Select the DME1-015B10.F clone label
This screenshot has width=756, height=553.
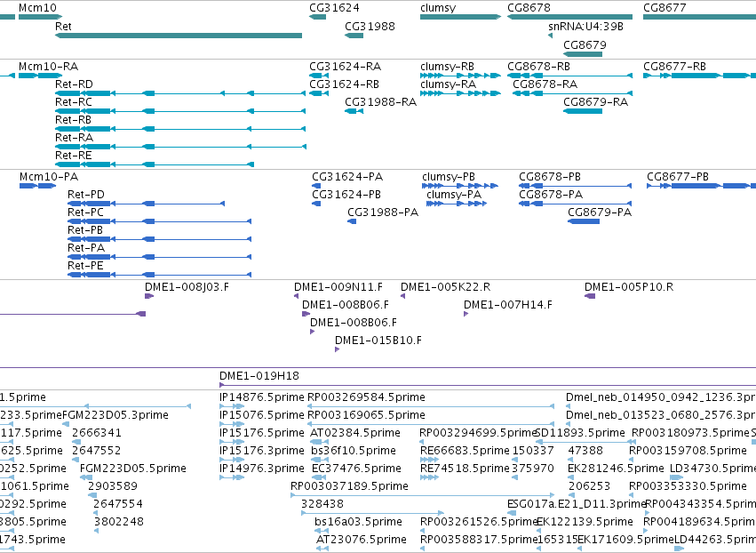(x=378, y=341)
